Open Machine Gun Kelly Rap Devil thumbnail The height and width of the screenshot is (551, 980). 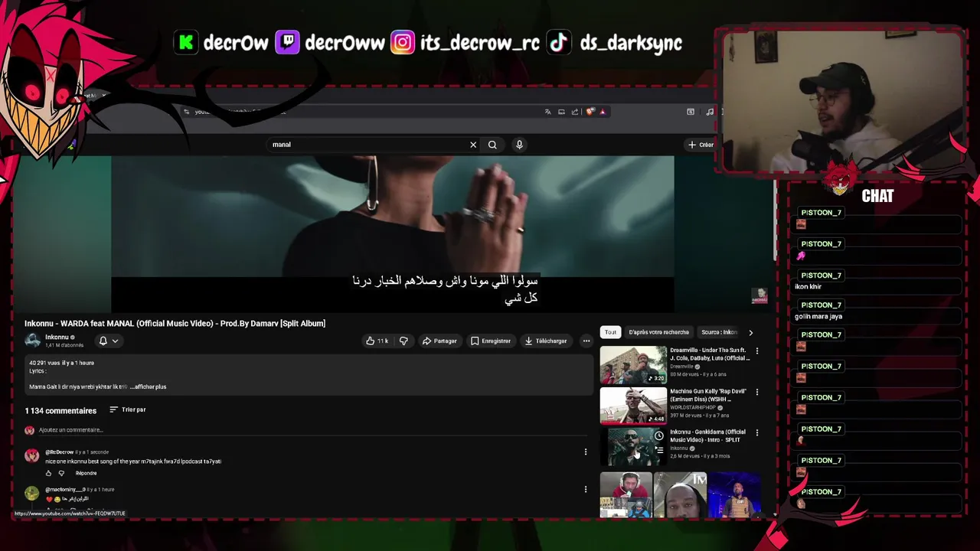point(633,406)
